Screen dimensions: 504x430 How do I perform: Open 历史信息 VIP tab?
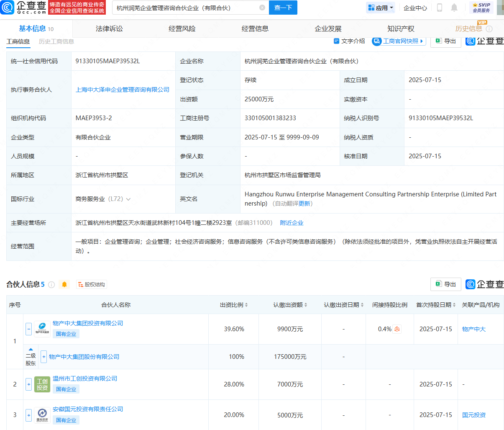tap(468, 28)
